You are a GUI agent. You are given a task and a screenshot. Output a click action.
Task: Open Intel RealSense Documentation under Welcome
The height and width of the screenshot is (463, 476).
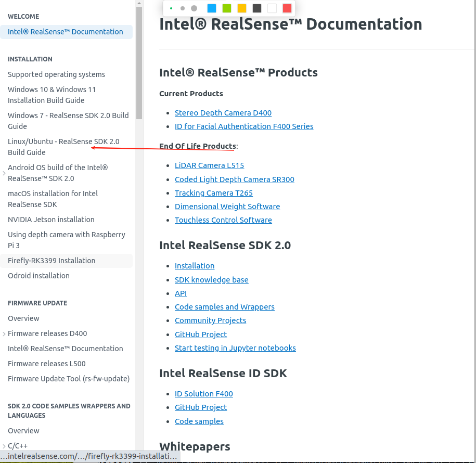tap(66, 32)
